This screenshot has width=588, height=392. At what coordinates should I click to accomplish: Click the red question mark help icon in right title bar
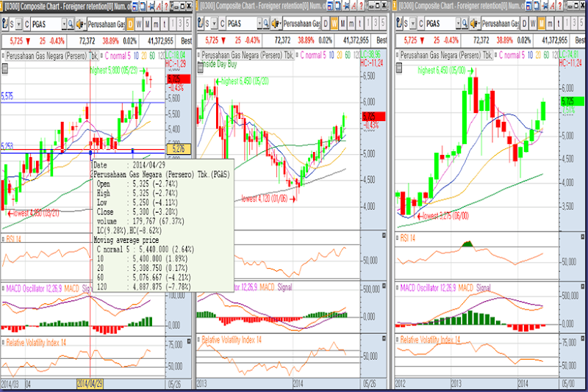pyautogui.click(x=560, y=6)
